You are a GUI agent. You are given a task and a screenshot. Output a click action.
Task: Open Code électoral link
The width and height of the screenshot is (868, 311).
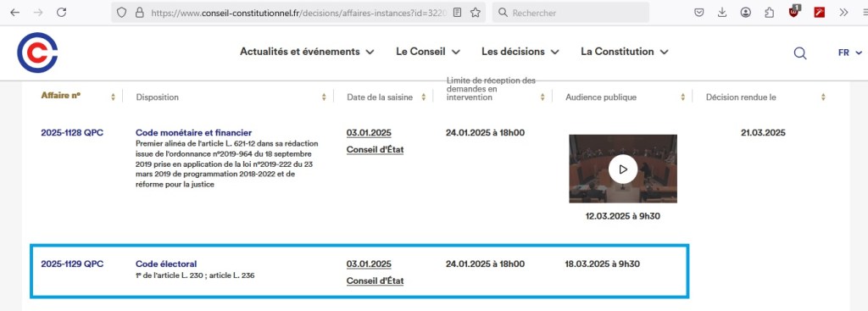[x=166, y=264]
